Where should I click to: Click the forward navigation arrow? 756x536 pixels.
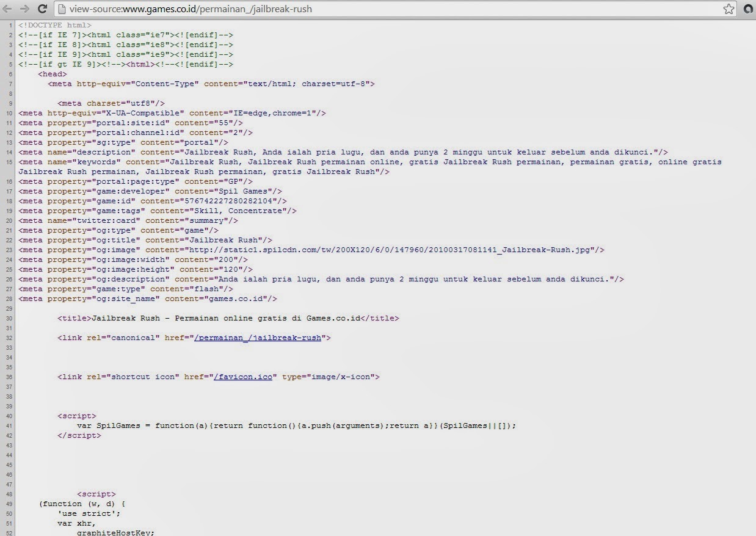point(25,9)
